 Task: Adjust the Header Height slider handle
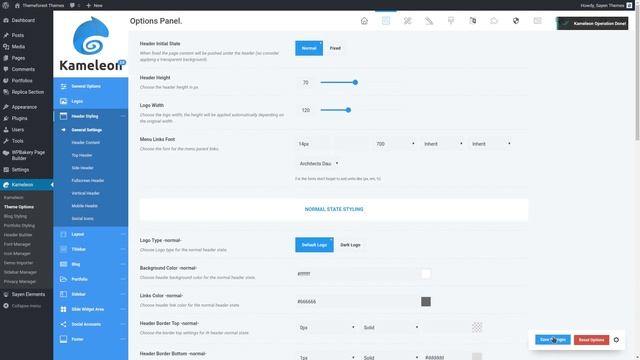point(356,82)
